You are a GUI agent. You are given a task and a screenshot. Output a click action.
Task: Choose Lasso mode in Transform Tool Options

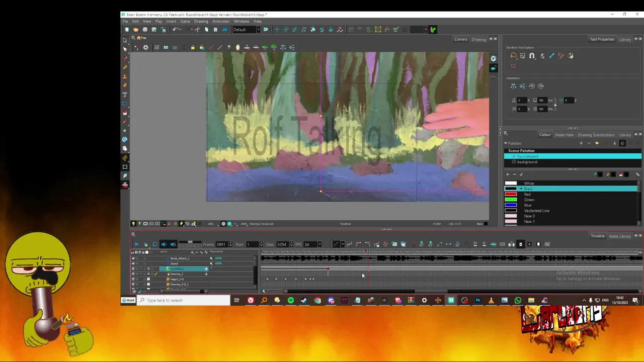click(x=513, y=56)
